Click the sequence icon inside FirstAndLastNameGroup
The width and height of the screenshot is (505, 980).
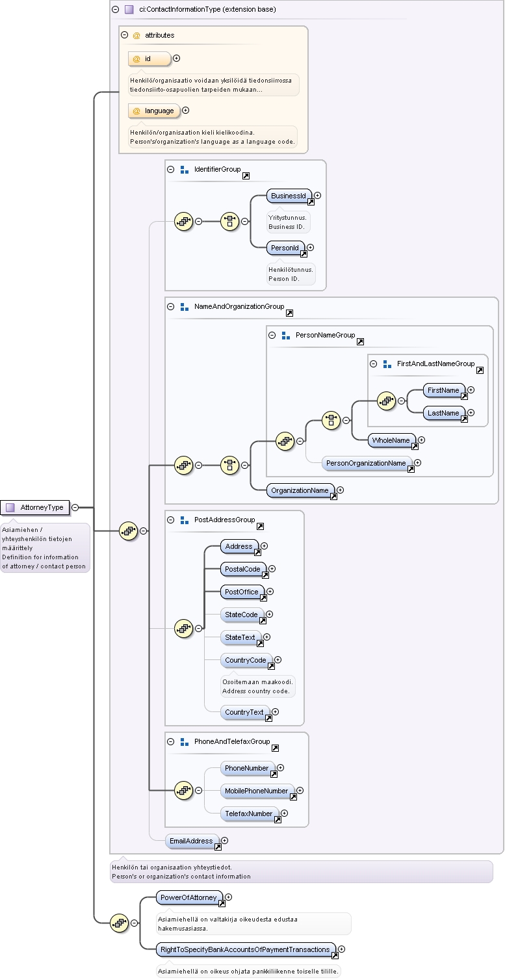[x=387, y=401]
